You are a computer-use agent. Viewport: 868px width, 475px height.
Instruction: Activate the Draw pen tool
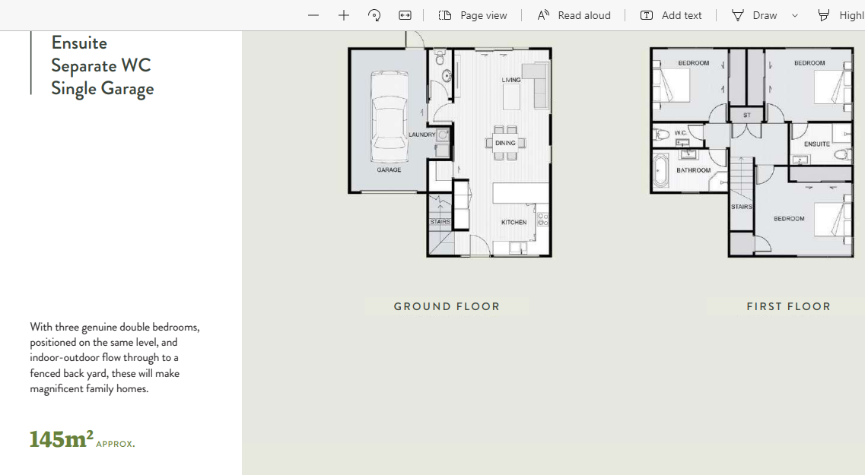point(755,15)
